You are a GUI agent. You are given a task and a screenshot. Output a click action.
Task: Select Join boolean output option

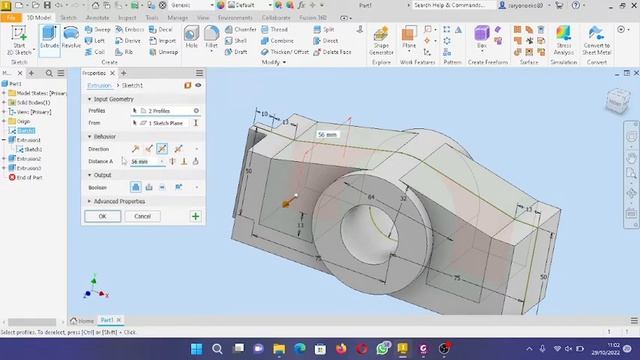point(136,187)
